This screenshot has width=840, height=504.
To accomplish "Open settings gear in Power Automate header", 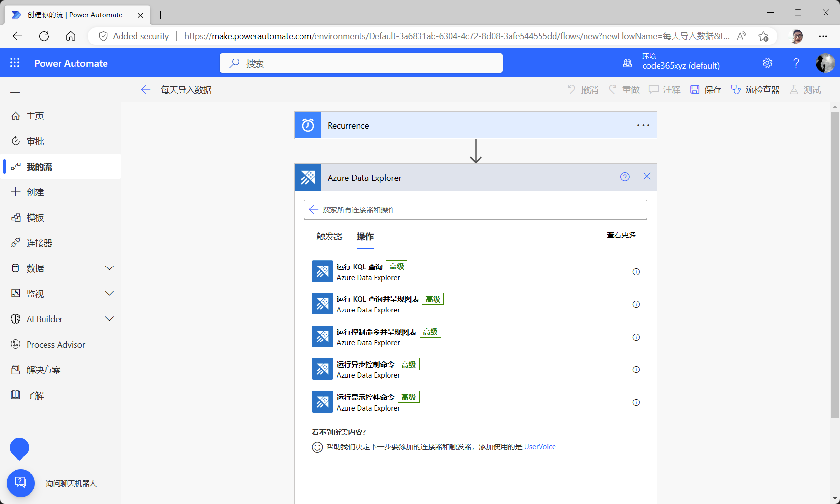I will pyautogui.click(x=767, y=63).
